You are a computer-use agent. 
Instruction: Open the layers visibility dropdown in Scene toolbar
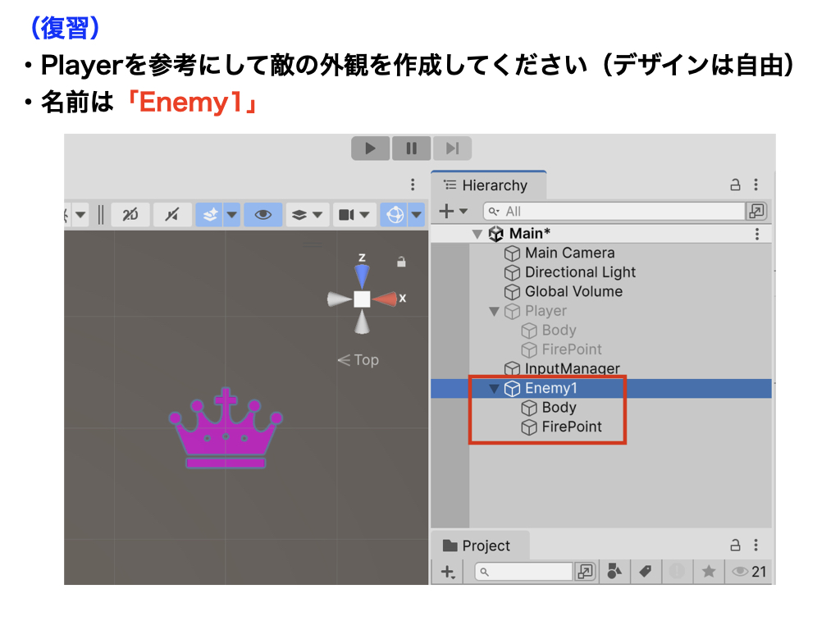[x=307, y=215]
